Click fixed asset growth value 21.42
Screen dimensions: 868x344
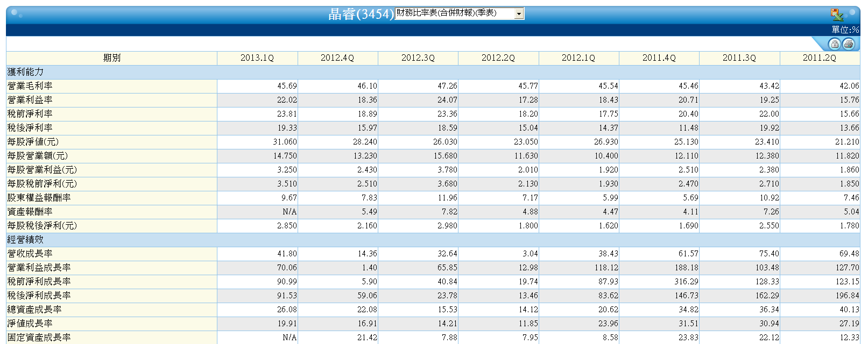click(x=367, y=338)
